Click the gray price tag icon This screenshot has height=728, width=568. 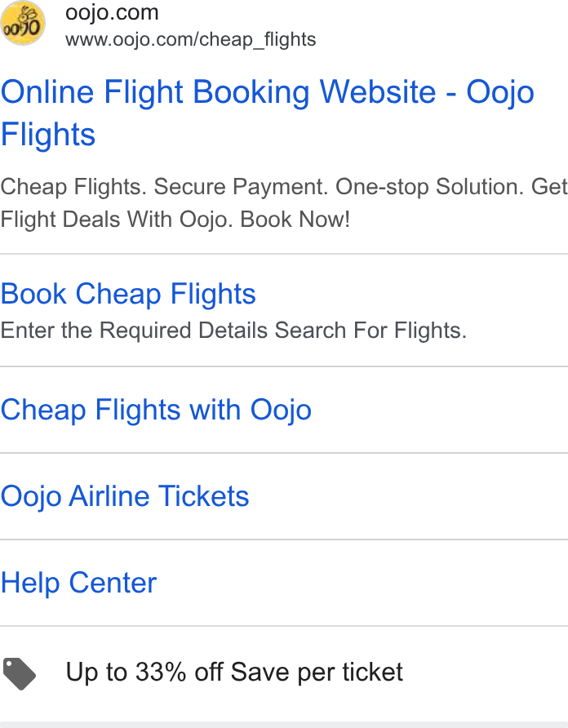[19, 673]
